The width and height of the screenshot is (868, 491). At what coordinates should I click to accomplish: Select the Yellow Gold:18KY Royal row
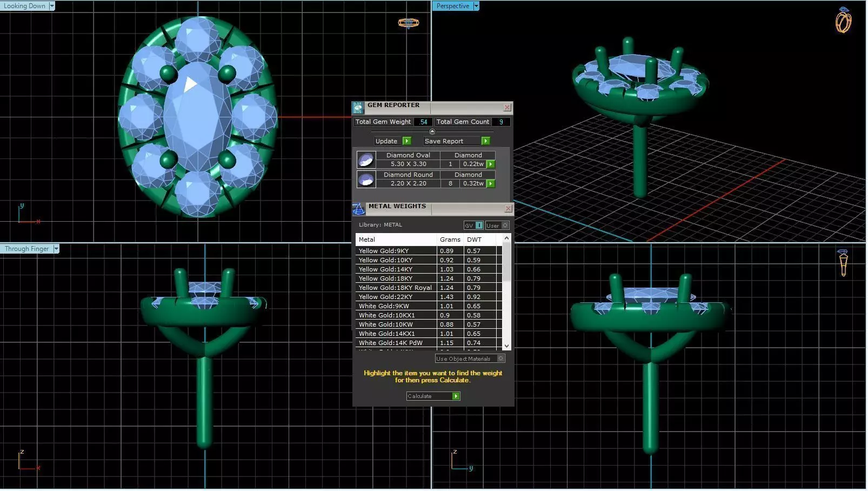[429, 288]
